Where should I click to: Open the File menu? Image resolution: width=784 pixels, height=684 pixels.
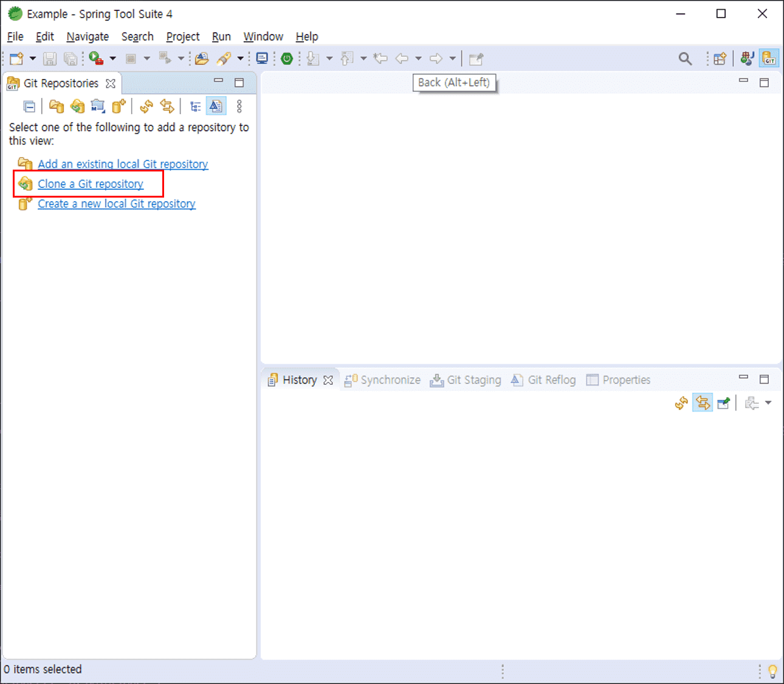(15, 36)
